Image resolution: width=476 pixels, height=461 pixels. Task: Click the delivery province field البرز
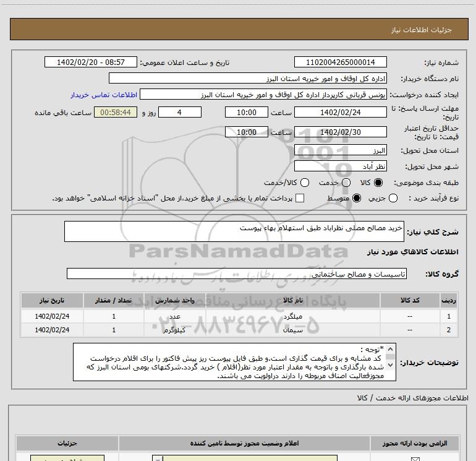340,150
